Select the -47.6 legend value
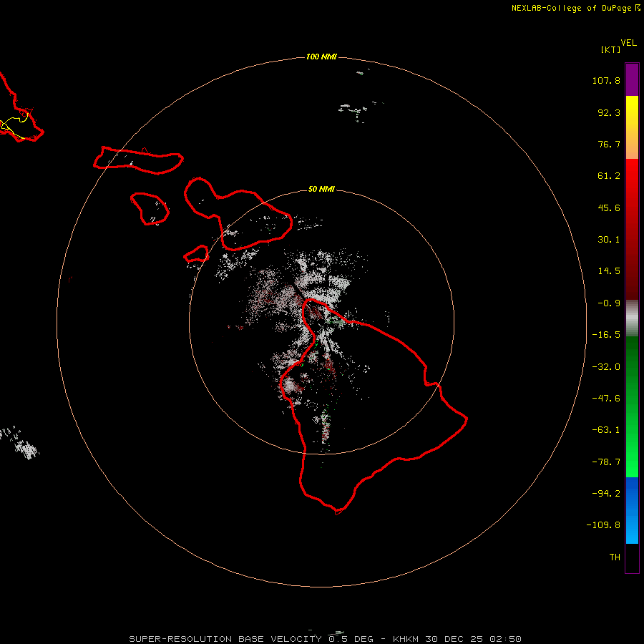This screenshot has height=644, width=644. [606, 399]
